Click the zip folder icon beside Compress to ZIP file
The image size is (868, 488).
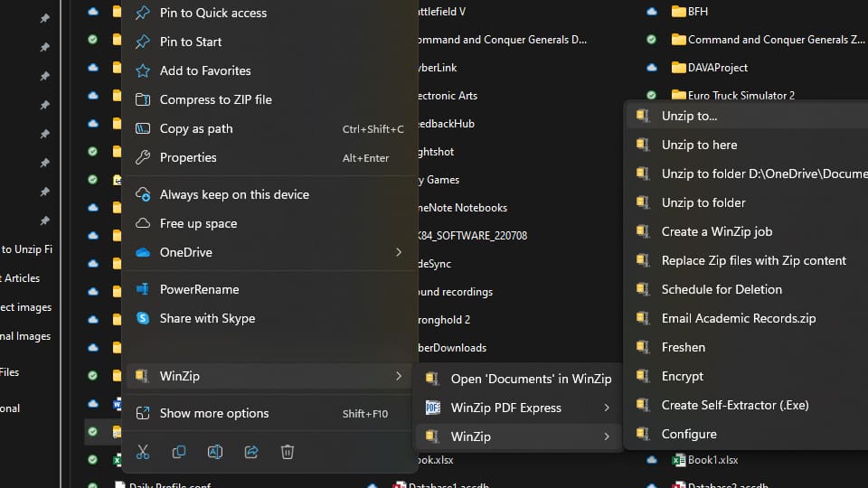pyautogui.click(x=143, y=99)
